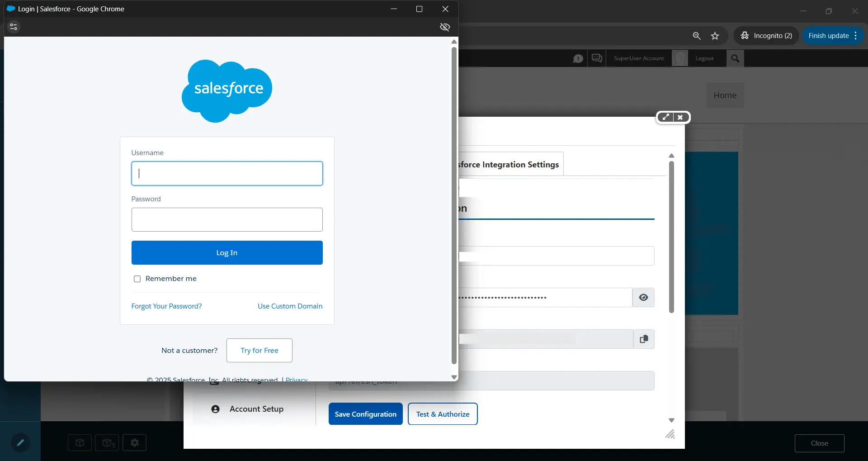Image resolution: width=868 pixels, height=461 pixels.
Task: Click the refresh token disabled field
Action: click(491, 381)
